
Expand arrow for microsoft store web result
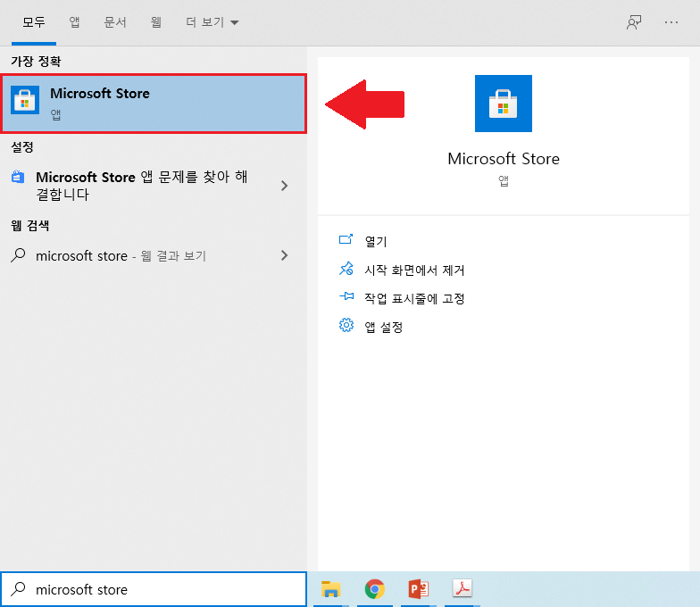click(x=284, y=255)
